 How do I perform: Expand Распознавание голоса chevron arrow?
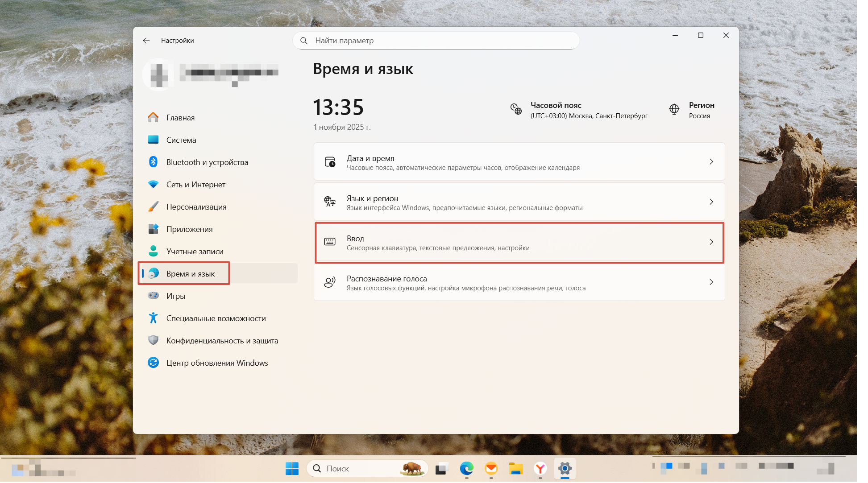[x=711, y=282]
